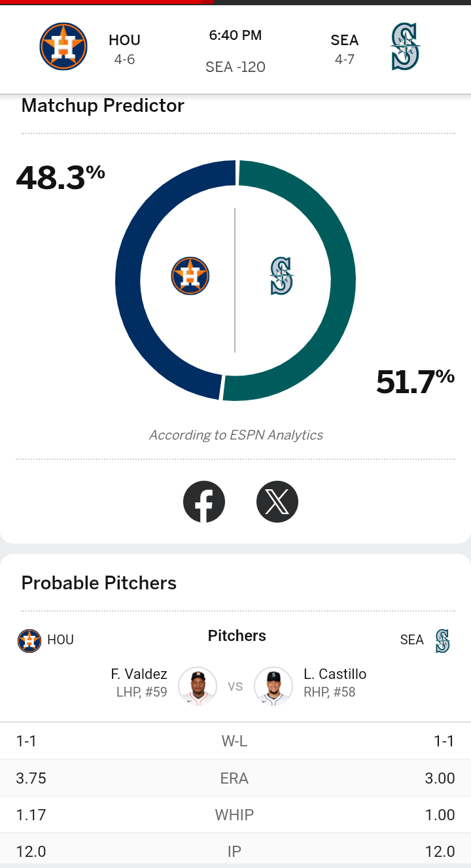Share matchup predictor on X

click(277, 502)
